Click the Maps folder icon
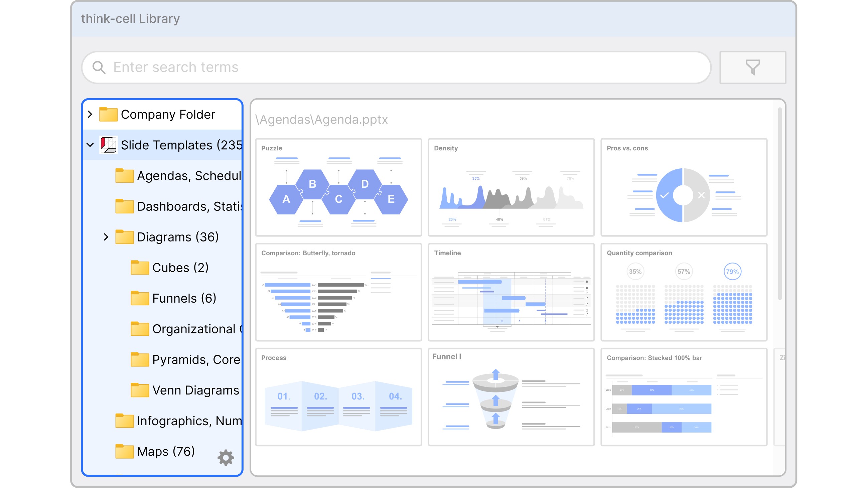 coord(124,451)
